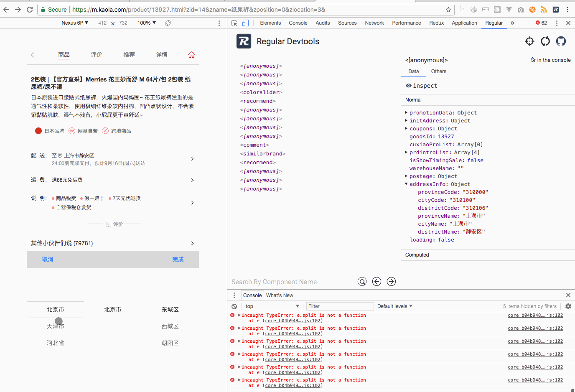
Task: Click the Regular Devtools reload icon
Action: (x=545, y=41)
